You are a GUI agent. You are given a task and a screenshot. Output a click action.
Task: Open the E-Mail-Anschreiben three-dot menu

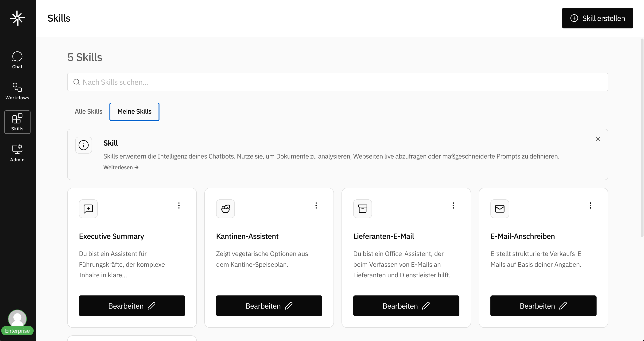590,205
